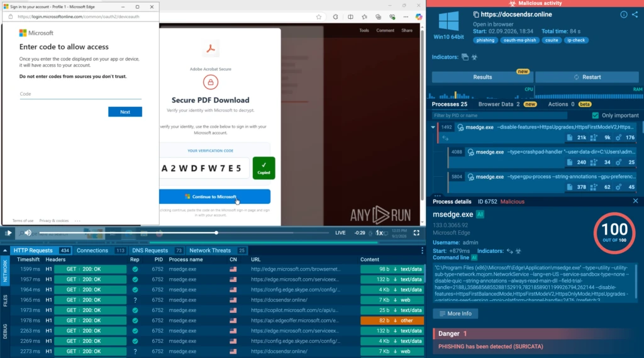Click reputation checkmark of the 1599 ms request
This screenshot has height=358, width=644.
tap(135, 269)
